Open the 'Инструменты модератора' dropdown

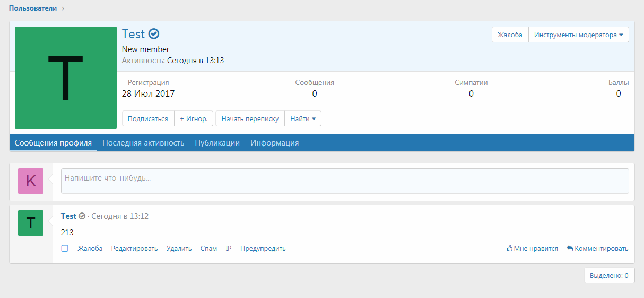(x=578, y=35)
